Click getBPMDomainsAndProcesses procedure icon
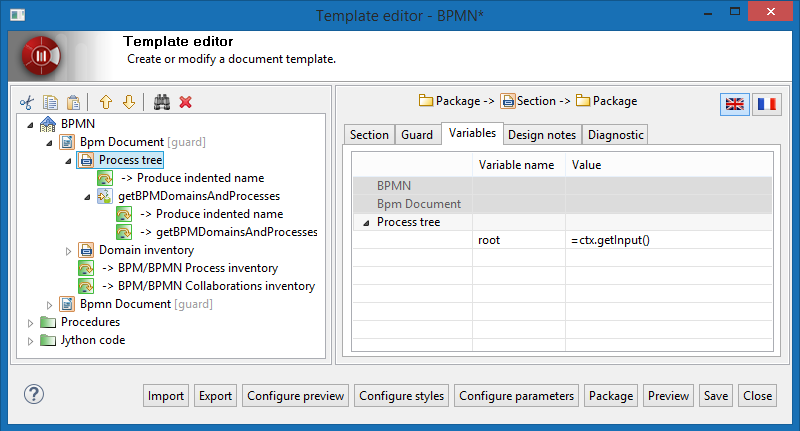 click(x=105, y=196)
